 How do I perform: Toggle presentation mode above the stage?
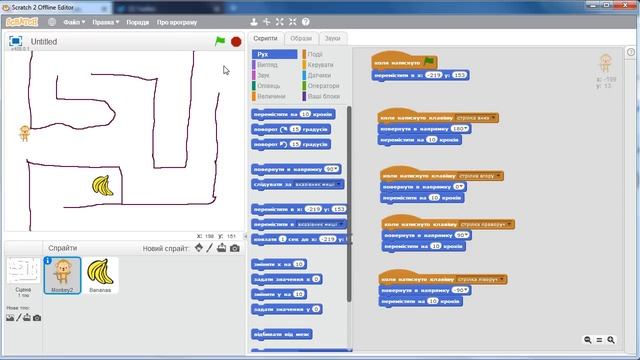[x=16, y=41]
